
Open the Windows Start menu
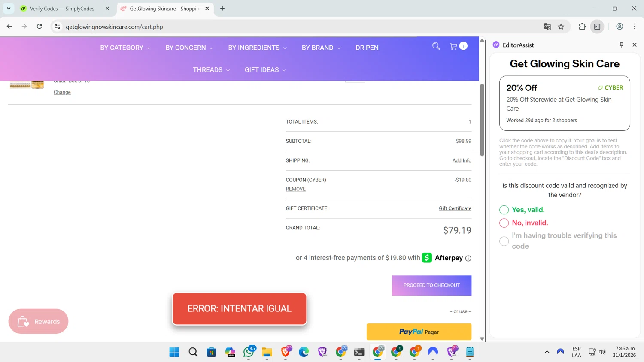pos(174,352)
